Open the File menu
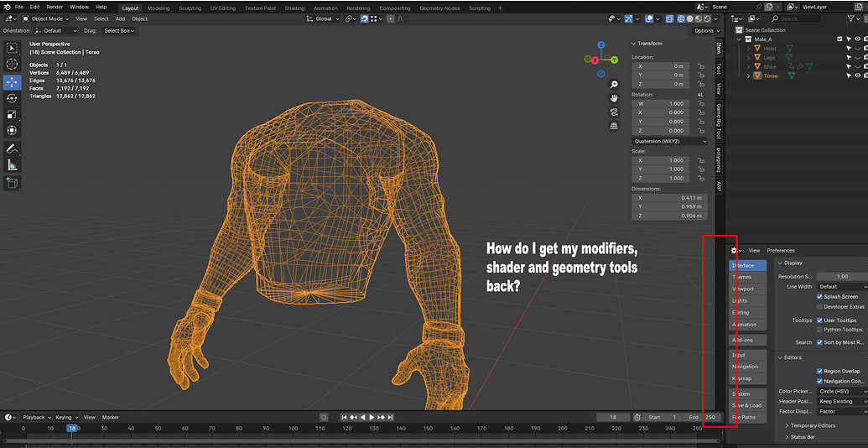The height and width of the screenshot is (448, 868). [18, 8]
